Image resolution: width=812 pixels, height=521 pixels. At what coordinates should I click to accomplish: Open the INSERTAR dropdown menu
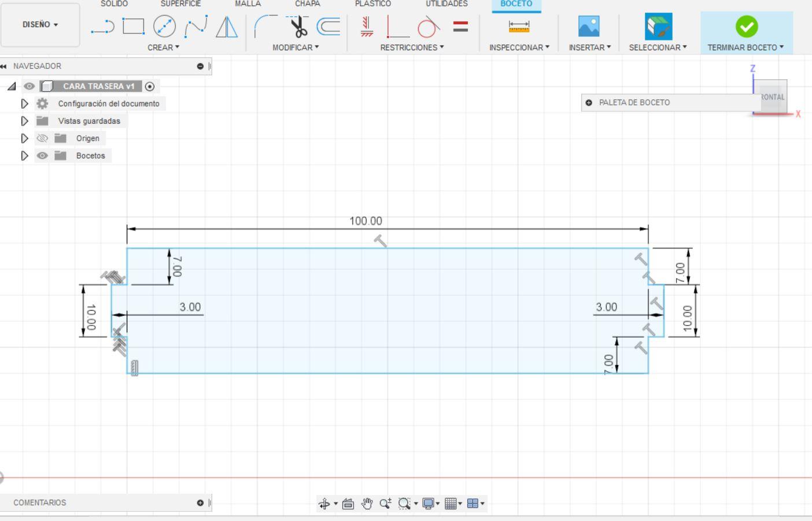(x=590, y=47)
